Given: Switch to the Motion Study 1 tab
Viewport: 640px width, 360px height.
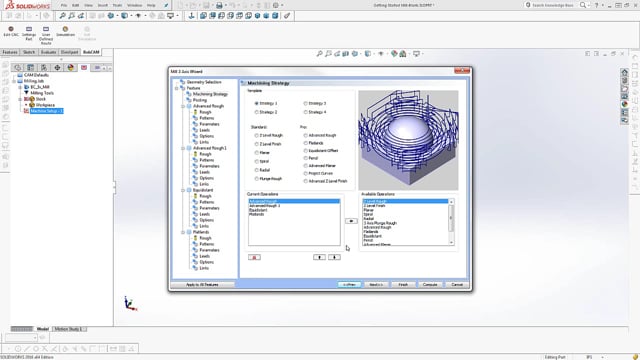Looking at the screenshot, I should [x=69, y=329].
